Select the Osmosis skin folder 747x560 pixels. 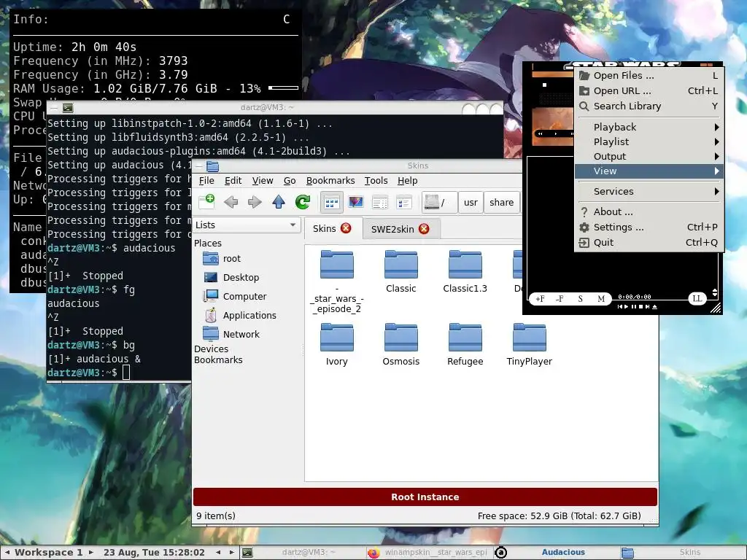click(x=401, y=344)
